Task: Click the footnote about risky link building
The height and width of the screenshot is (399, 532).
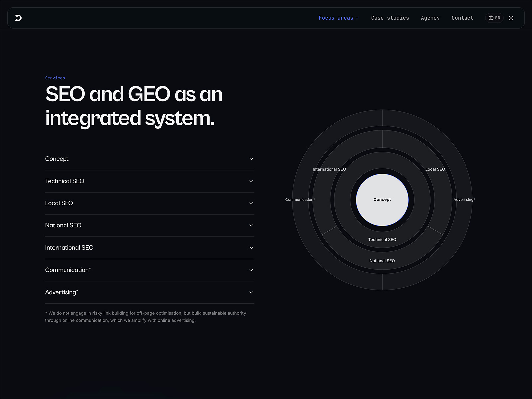Action: click(146, 317)
